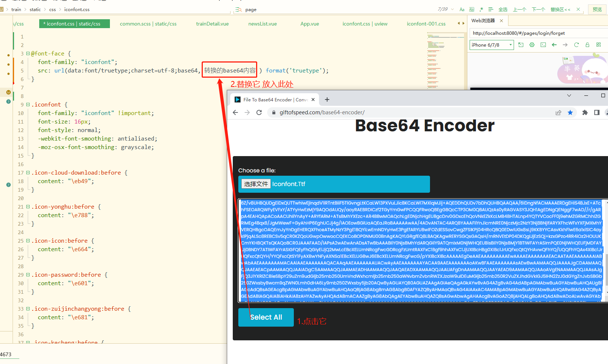Go to next match with 下一个

pyautogui.click(x=538, y=10)
